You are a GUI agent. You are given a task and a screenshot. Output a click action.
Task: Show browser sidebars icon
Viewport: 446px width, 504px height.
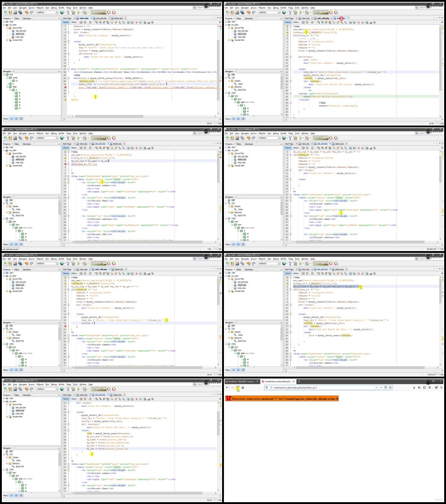(424, 387)
